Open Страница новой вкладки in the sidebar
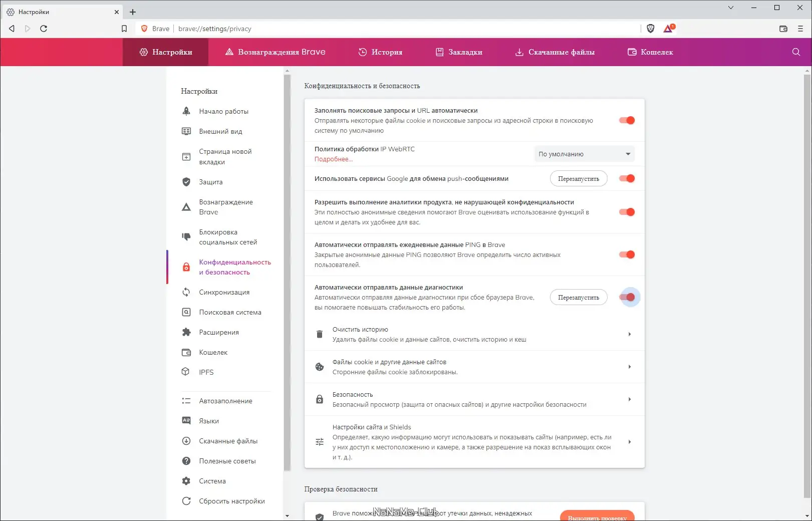Viewport: 812px width, 521px height. tap(225, 157)
